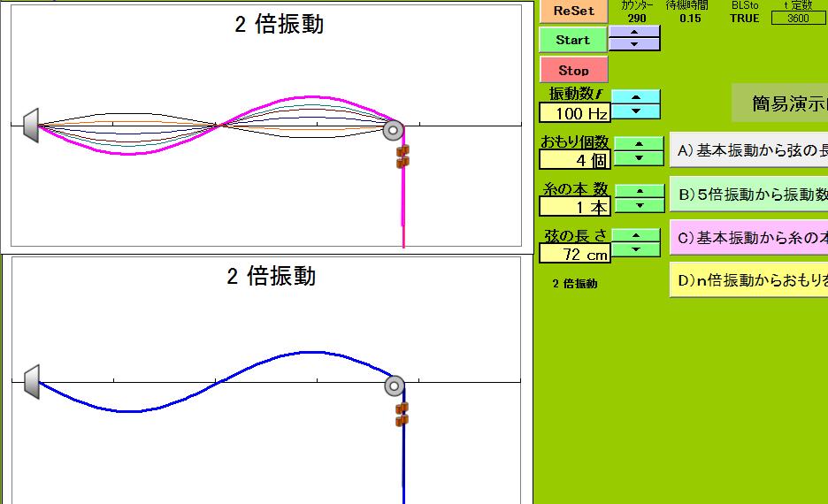Click the カウンター value 290
Image resolution: width=828 pixels, height=504 pixels.
[x=636, y=19]
